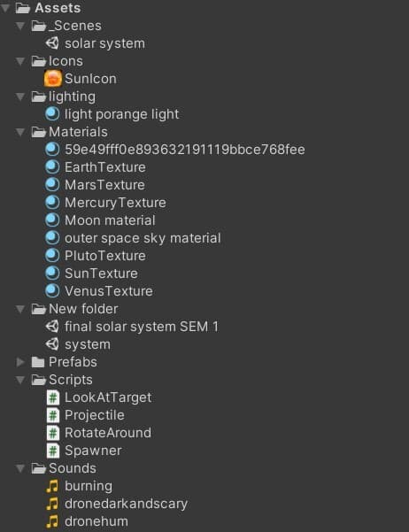Select the Assets label

click(x=58, y=8)
